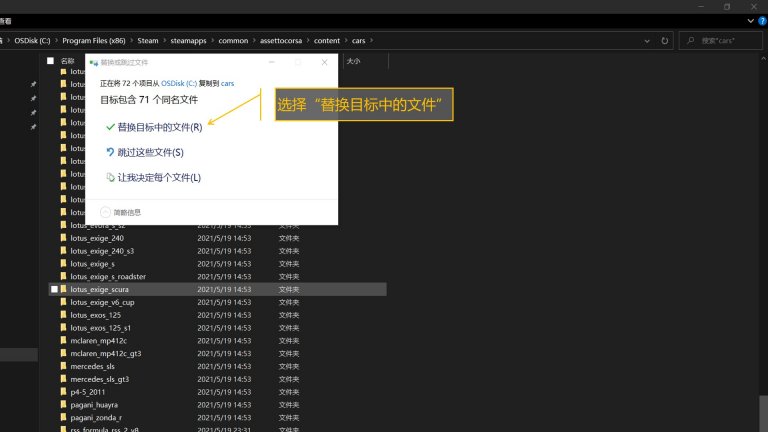The height and width of the screenshot is (432, 768).
Task: Click folder icon of lotus_exige_s_roadster
Action: point(63,276)
